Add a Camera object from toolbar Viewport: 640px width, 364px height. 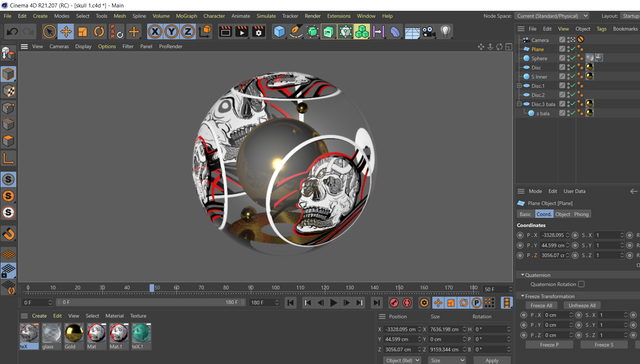428,31
